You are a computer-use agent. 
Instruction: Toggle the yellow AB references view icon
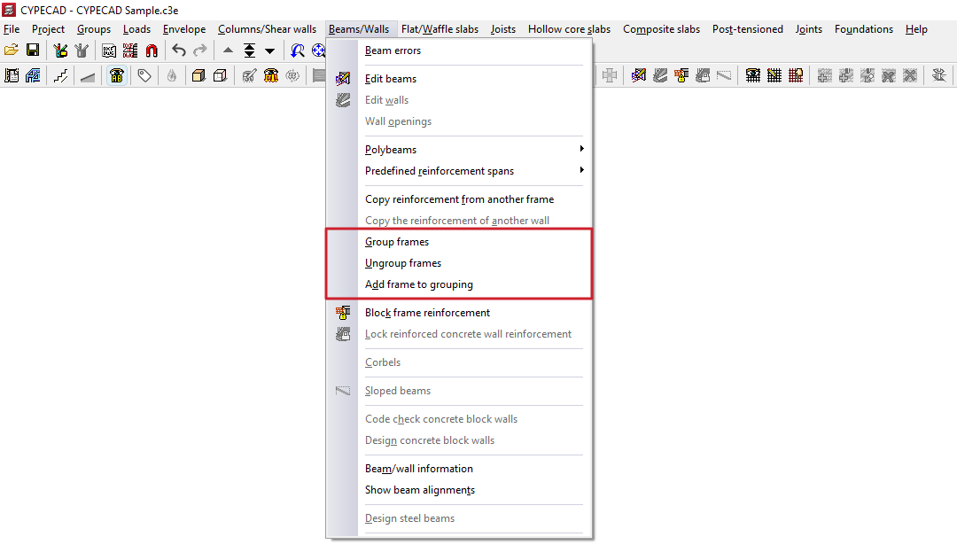point(117,75)
